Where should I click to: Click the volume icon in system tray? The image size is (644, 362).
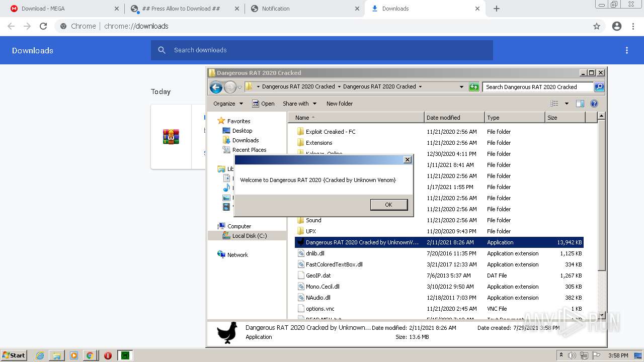[x=572, y=355]
